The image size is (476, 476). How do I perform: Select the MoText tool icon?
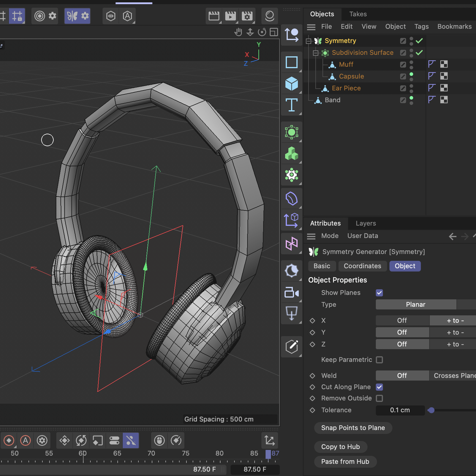coord(292,105)
